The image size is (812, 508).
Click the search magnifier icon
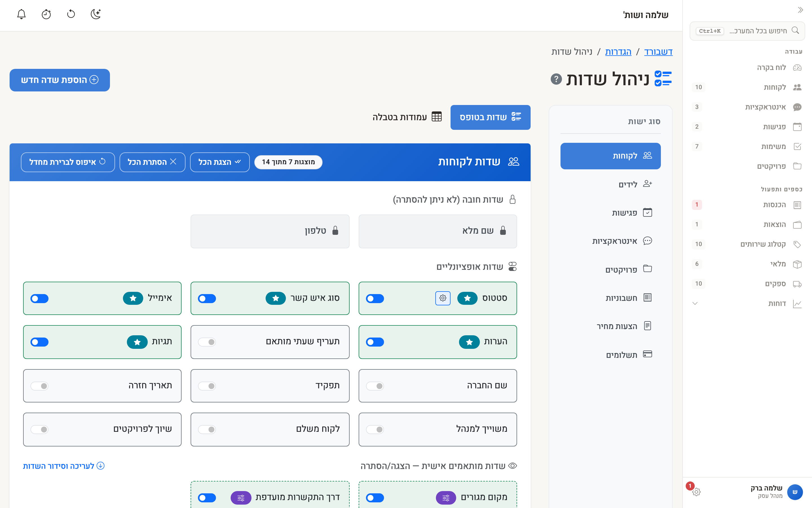[795, 30]
